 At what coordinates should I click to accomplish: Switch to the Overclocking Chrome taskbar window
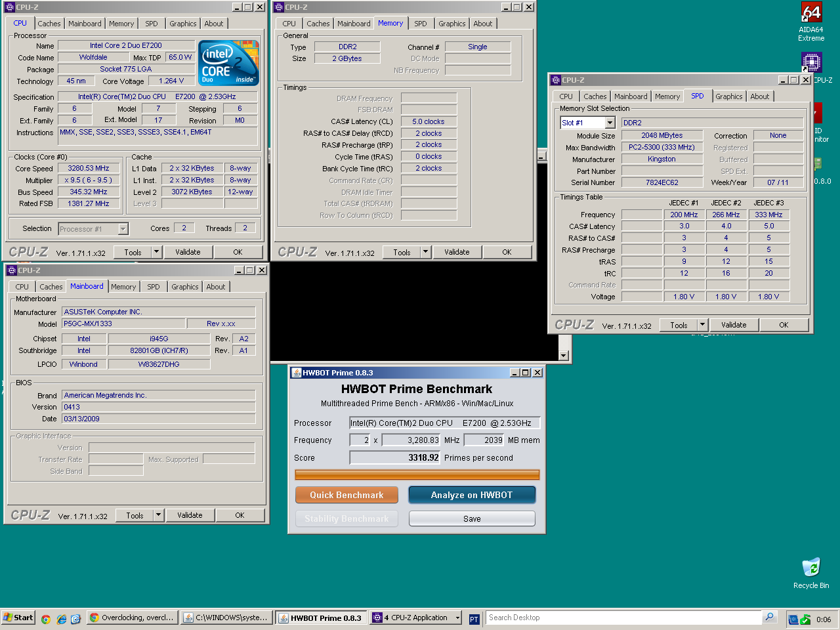click(132, 618)
